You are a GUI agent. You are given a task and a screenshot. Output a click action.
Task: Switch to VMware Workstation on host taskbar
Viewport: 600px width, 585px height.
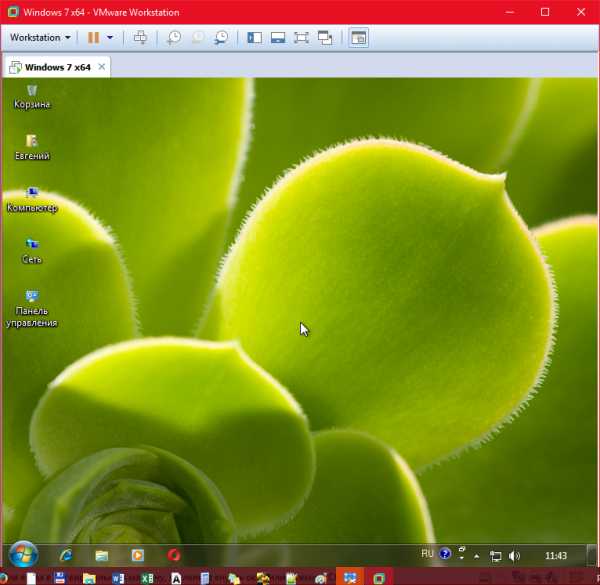[379, 578]
